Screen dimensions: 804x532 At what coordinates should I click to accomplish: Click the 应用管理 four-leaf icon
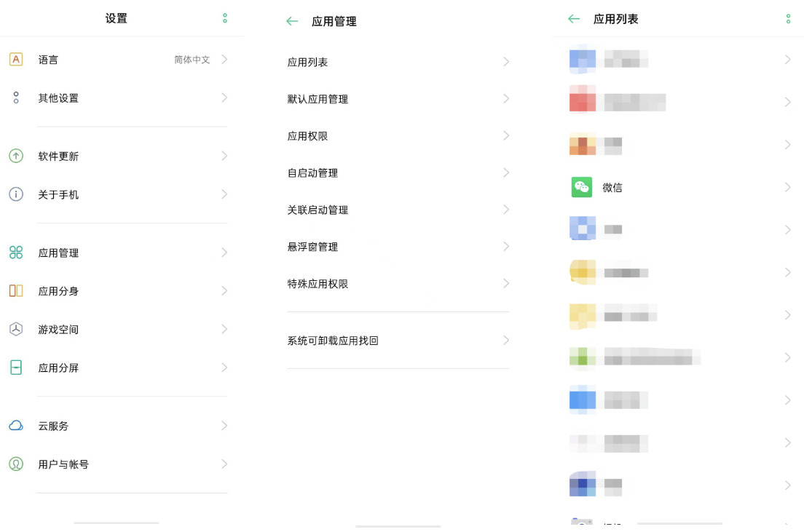point(16,253)
